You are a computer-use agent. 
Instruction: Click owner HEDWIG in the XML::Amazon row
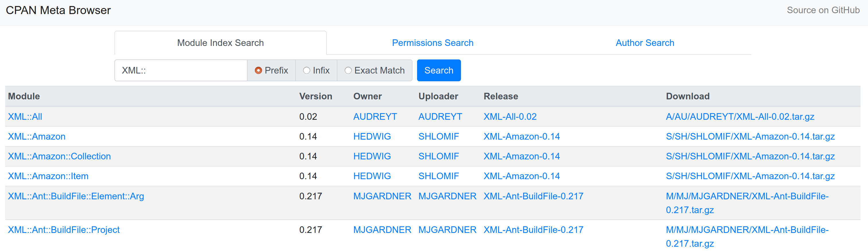coord(372,137)
